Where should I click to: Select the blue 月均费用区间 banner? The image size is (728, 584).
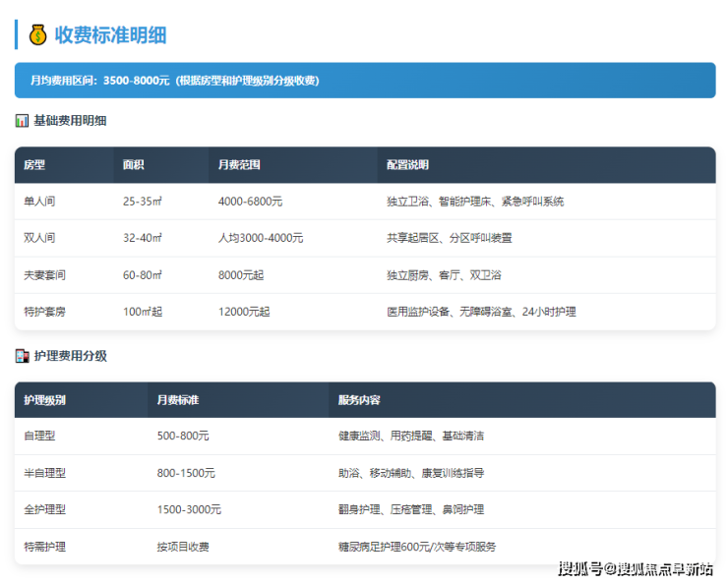point(364,81)
